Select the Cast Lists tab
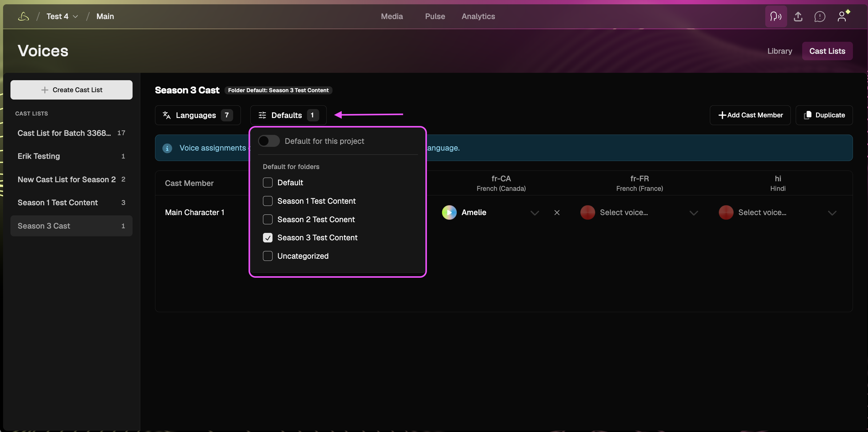 827,51
